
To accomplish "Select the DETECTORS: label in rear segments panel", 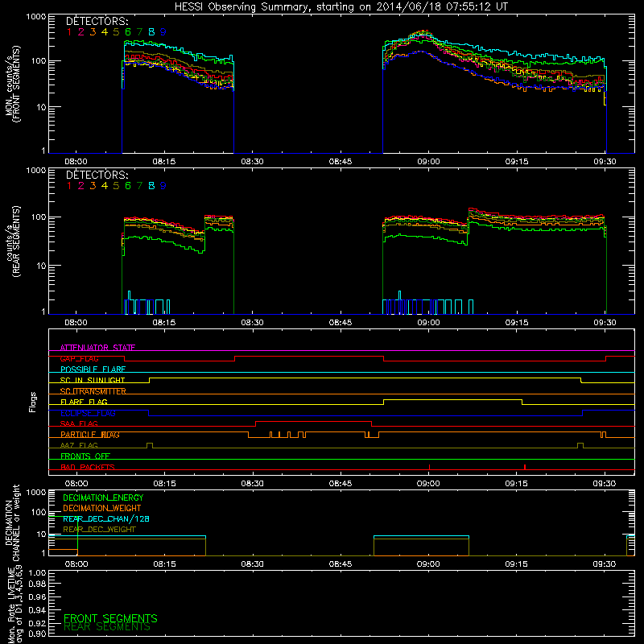I will coord(97,175).
